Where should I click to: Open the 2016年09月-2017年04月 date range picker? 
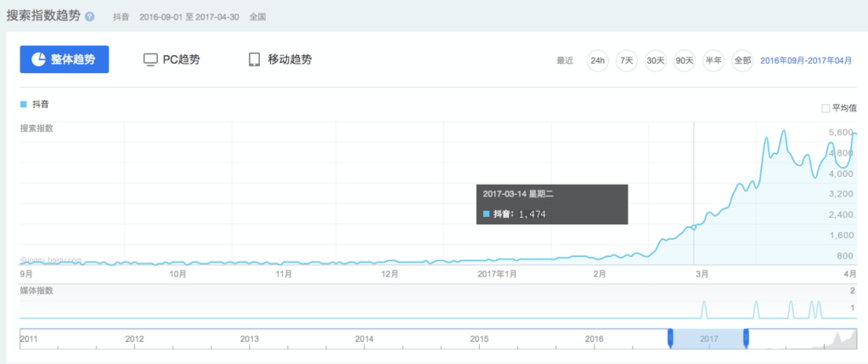click(805, 60)
